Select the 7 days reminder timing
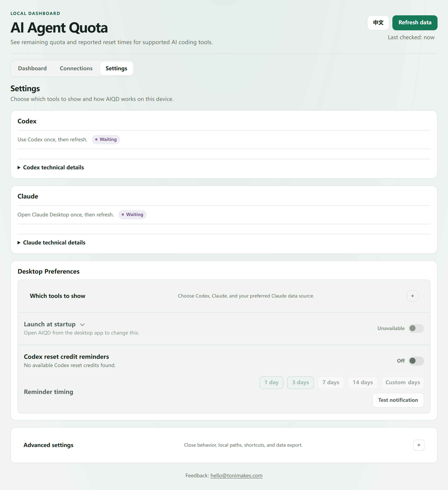 [x=331, y=383]
